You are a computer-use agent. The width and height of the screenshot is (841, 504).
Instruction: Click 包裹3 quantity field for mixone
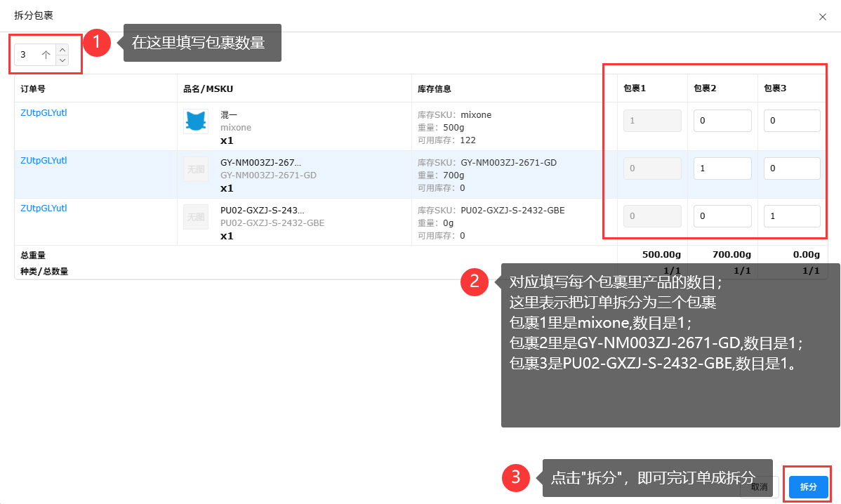(792, 121)
